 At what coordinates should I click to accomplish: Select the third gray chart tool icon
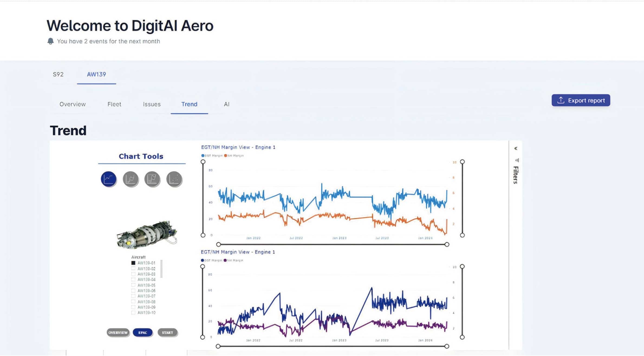(152, 179)
